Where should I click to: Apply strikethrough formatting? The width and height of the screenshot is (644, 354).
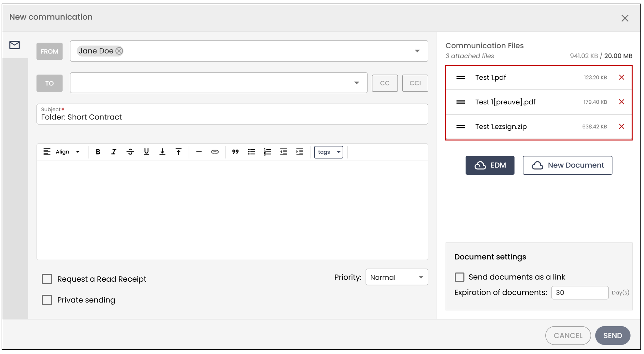[x=130, y=152]
